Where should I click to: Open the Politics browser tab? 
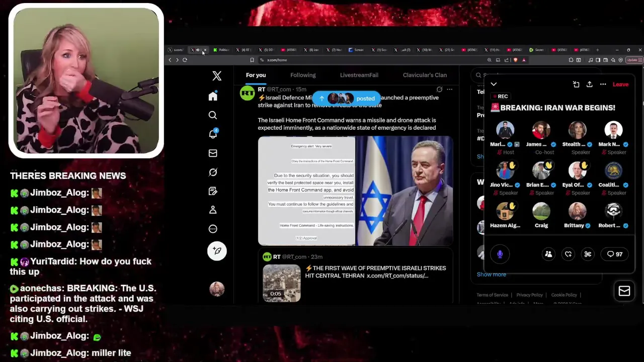point(221,50)
